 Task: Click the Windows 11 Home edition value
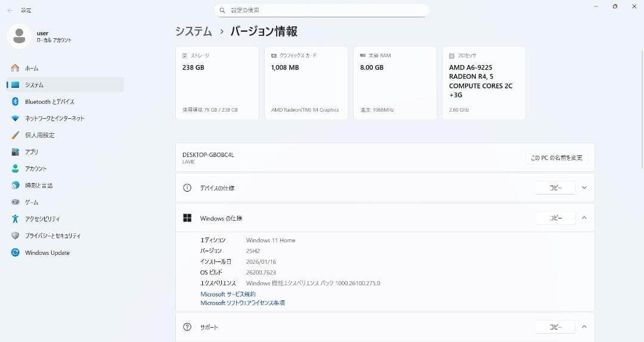[x=271, y=240]
